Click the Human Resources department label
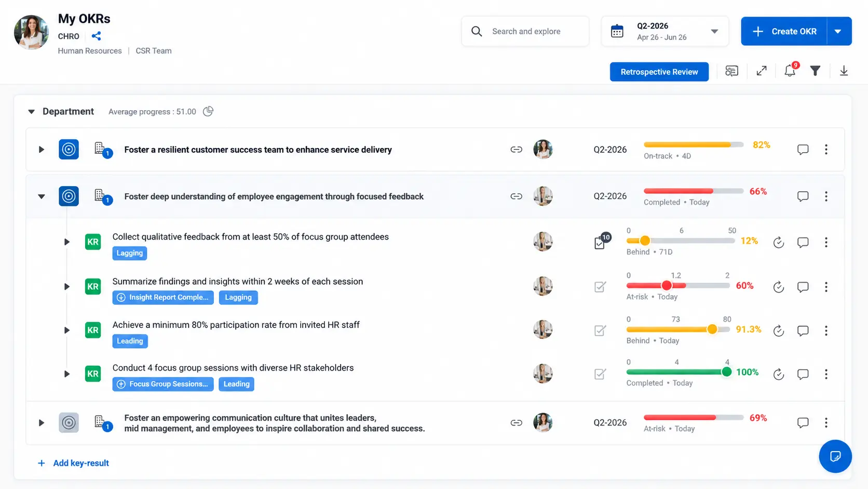The image size is (868, 489). 90,51
